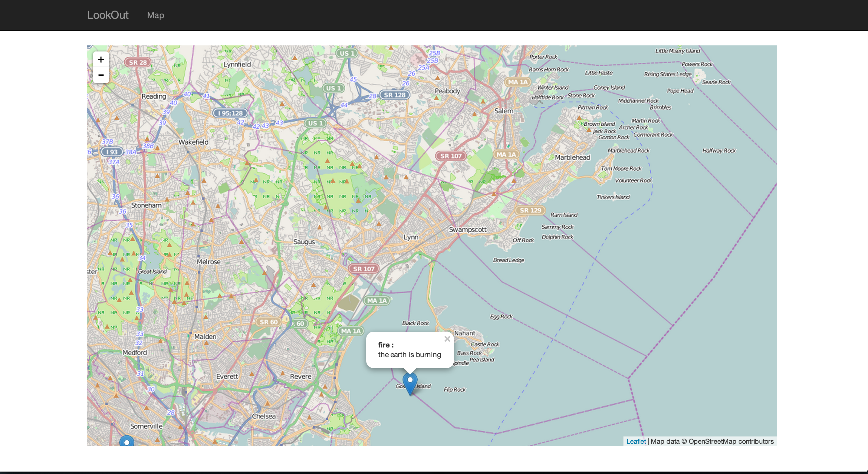868x474 pixels.
Task: Click the 'the earth is burning' popup text
Action: 409,354
